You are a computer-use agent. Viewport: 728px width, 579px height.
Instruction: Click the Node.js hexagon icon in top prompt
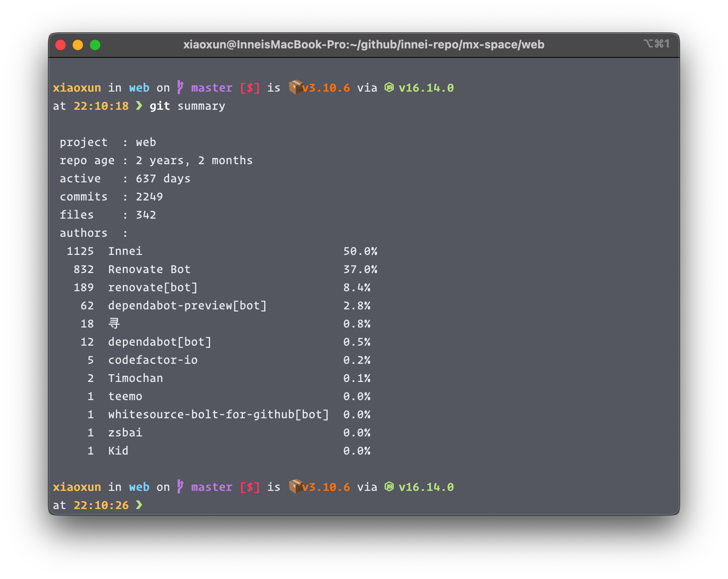[389, 87]
